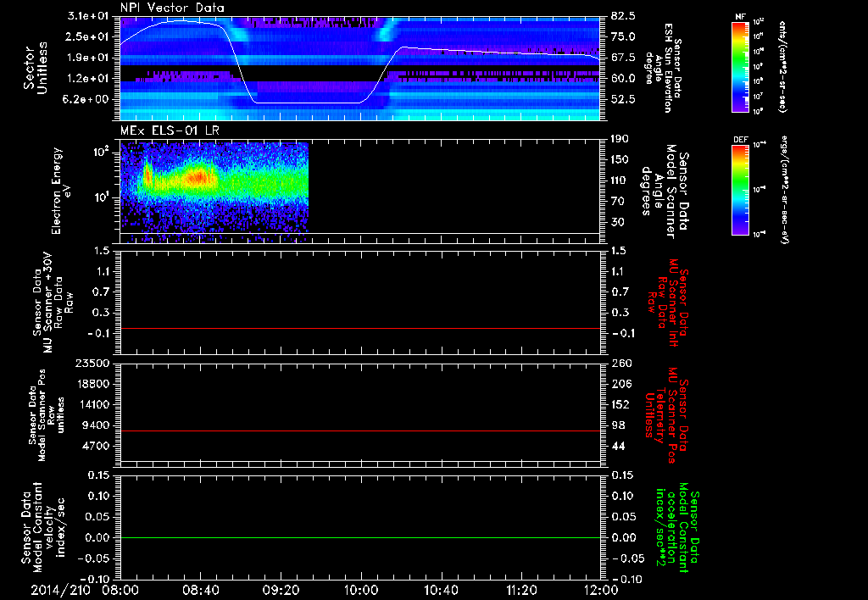868x600 pixels.
Task: Click the '60.0' sun elevation angle tick
Action: tap(623, 79)
